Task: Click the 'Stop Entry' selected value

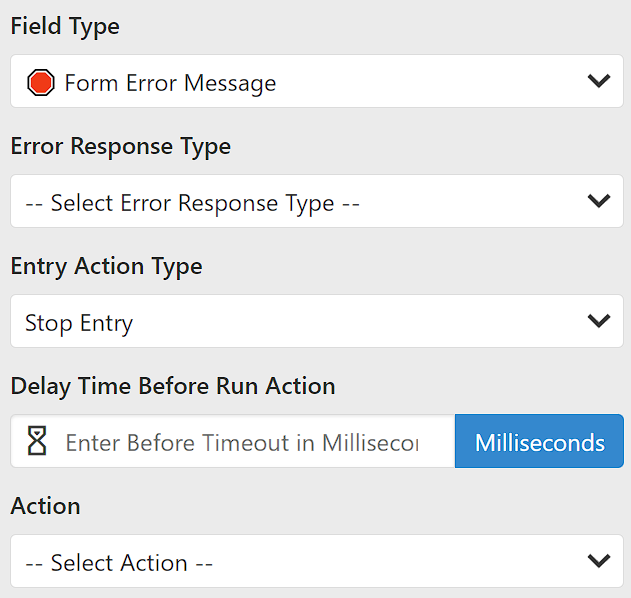Action: tap(79, 323)
